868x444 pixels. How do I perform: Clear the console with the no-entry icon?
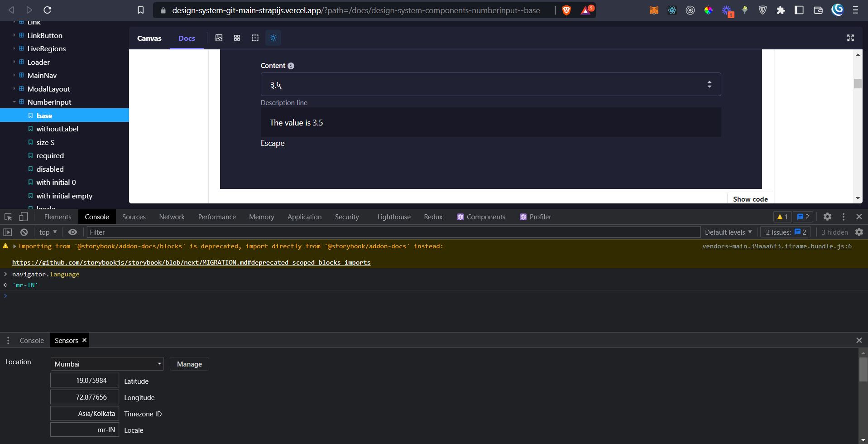(x=24, y=232)
